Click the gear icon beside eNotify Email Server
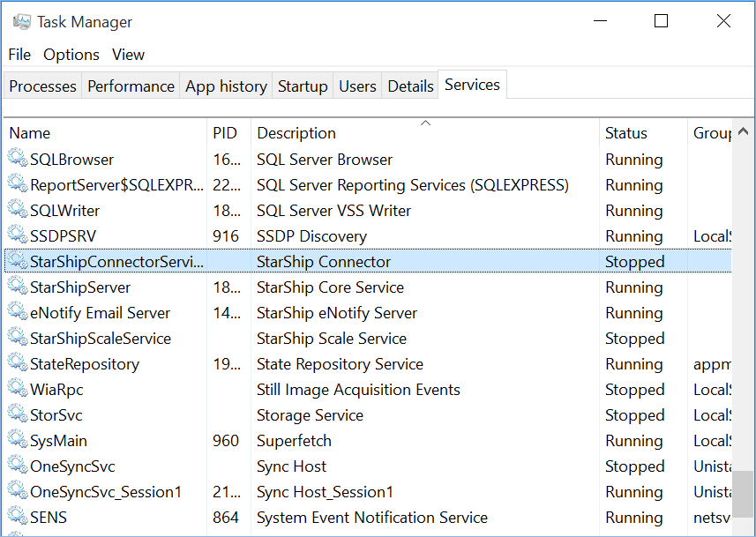 pos(18,311)
